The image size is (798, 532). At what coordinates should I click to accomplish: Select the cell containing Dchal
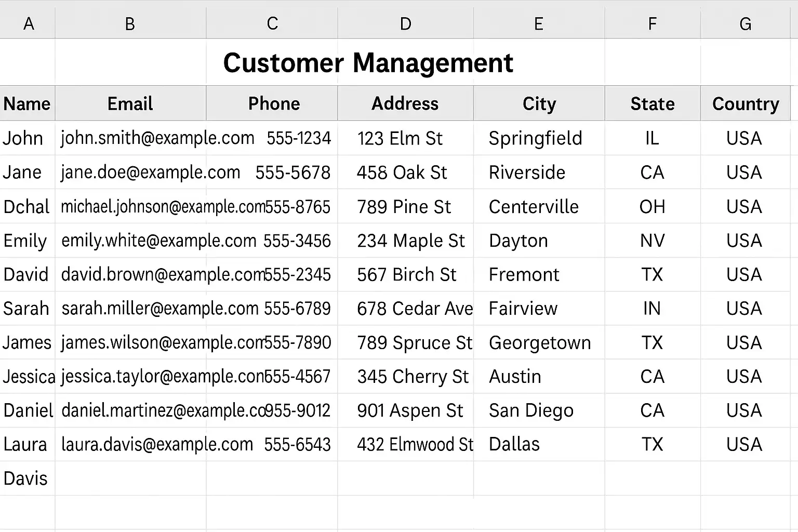pyautogui.click(x=26, y=207)
